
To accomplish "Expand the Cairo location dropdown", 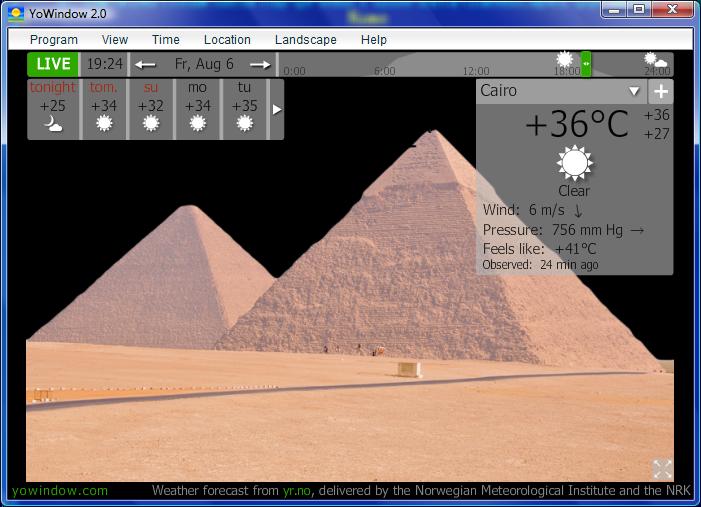I will point(633,91).
